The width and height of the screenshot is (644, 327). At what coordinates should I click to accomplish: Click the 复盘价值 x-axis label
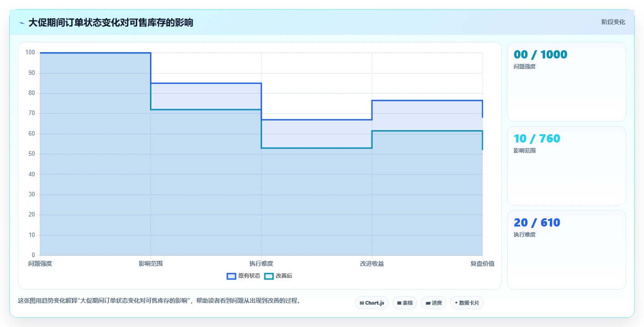pos(483,264)
